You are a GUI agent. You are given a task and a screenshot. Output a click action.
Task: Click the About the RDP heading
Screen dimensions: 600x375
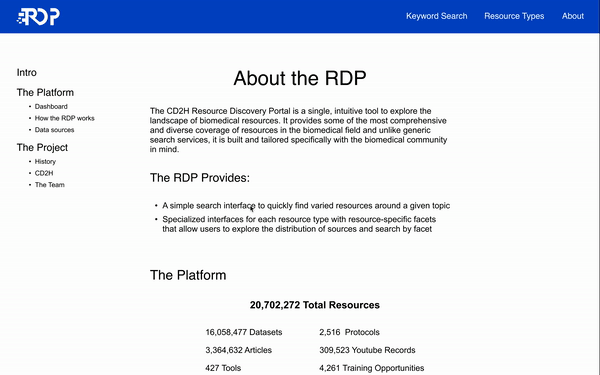tap(300, 78)
